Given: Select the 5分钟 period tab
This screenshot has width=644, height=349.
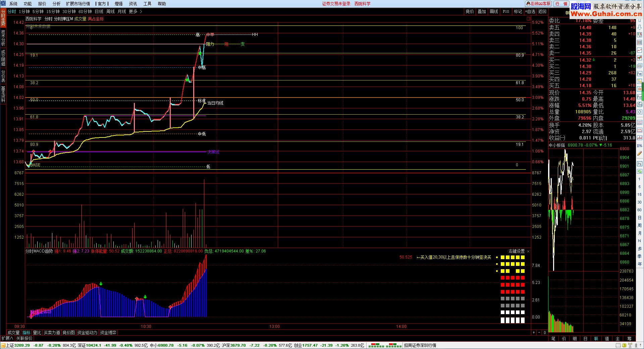Looking at the screenshot, I should coord(38,11).
